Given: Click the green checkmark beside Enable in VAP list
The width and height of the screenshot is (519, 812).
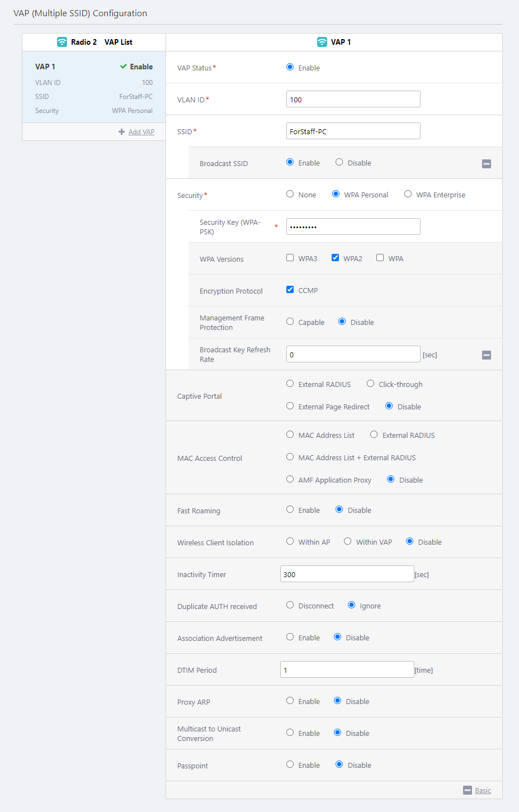Looking at the screenshot, I should click(124, 67).
